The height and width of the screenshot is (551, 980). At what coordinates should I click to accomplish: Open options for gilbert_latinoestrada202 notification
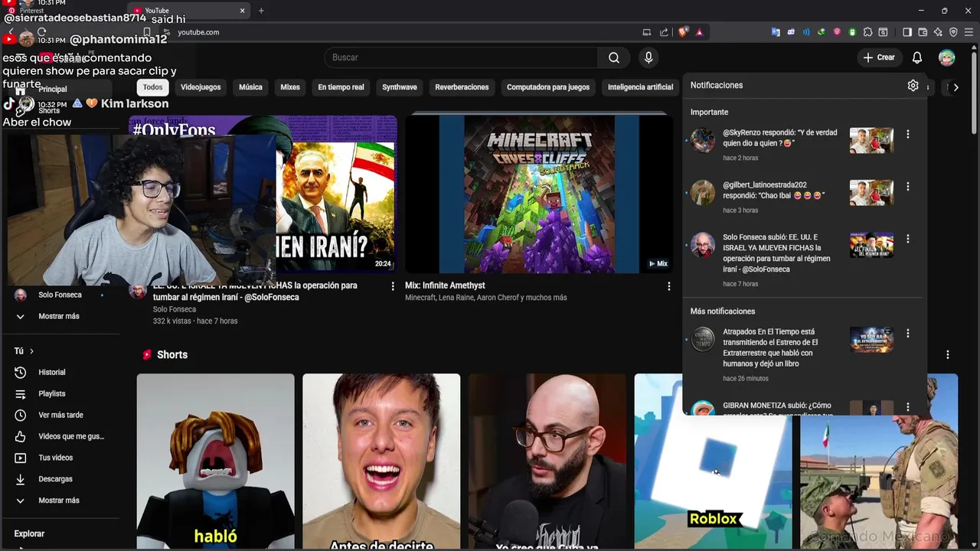(x=908, y=186)
